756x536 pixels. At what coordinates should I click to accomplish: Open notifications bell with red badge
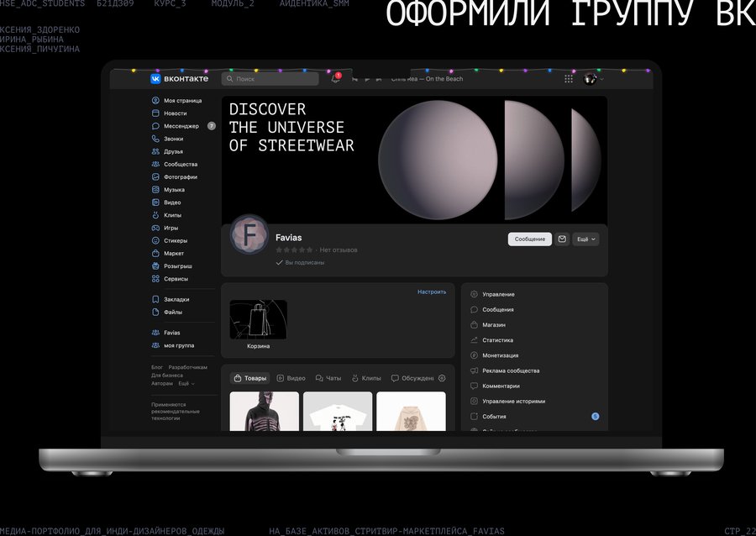click(336, 78)
